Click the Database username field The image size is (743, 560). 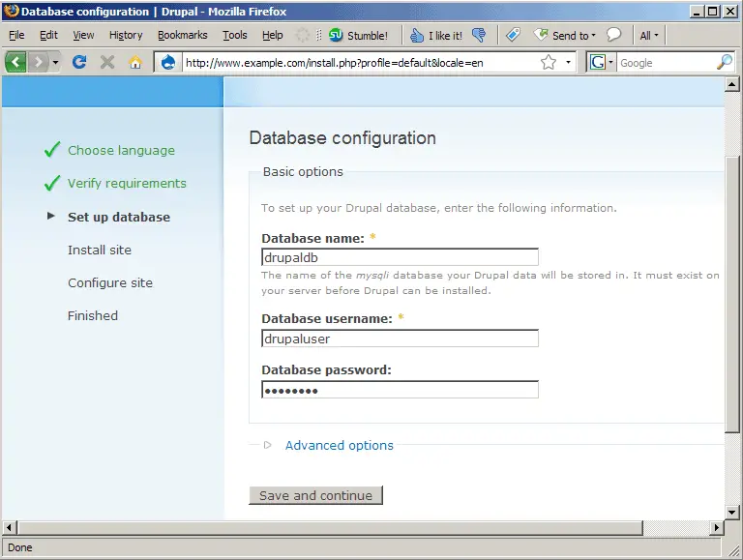pos(400,339)
